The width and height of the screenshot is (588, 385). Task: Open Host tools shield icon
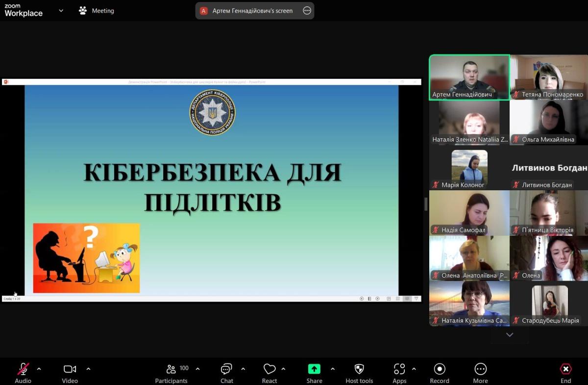pyautogui.click(x=359, y=369)
